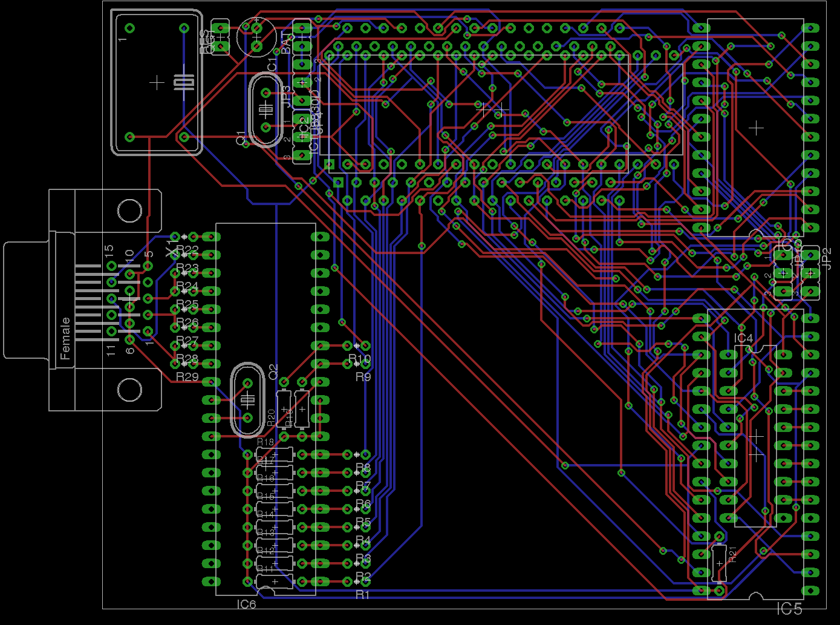The width and height of the screenshot is (840, 625).
Task: Select the IC6 component label
Action: tap(247, 604)
